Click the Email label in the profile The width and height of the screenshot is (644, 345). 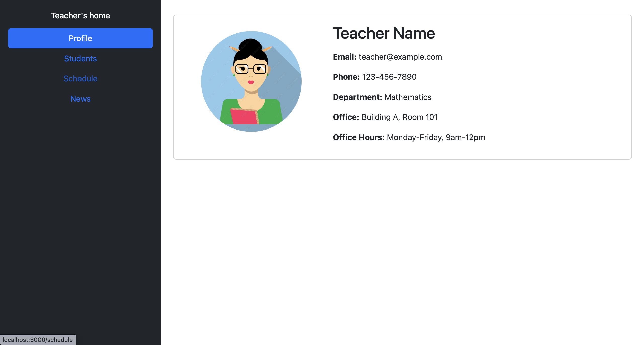[344, 57]
